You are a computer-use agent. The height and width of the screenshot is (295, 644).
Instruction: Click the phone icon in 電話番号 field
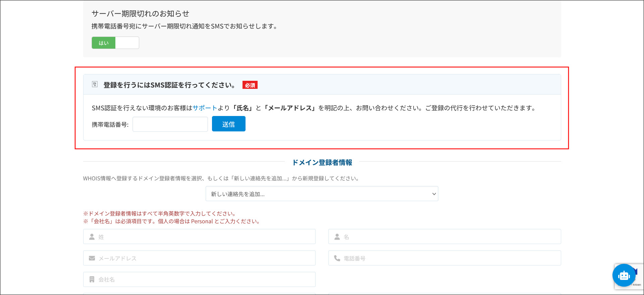[x=337, y=258]
